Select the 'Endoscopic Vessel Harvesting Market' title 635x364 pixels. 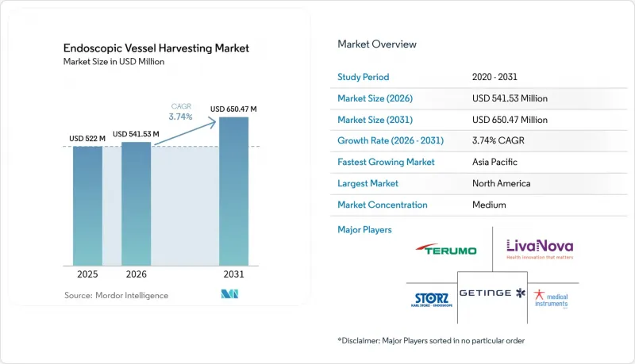pos(156,48)
